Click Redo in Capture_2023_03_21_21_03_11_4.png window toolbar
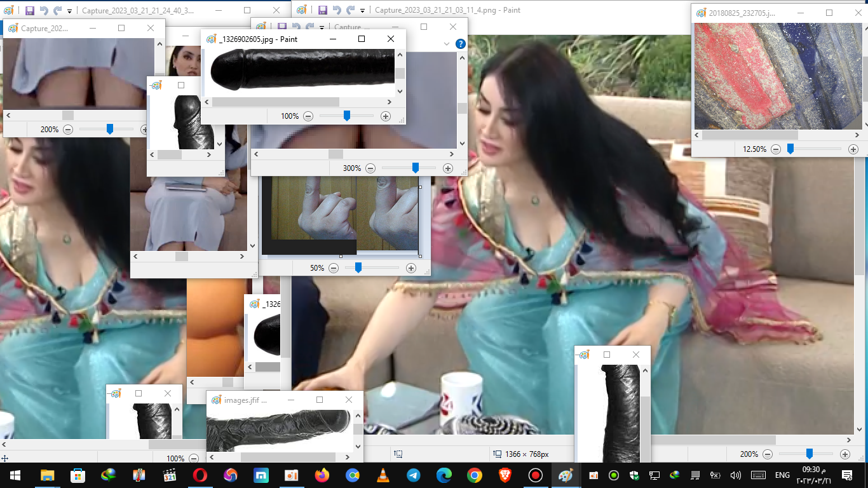Screen dimensions: 868x488 350,10
